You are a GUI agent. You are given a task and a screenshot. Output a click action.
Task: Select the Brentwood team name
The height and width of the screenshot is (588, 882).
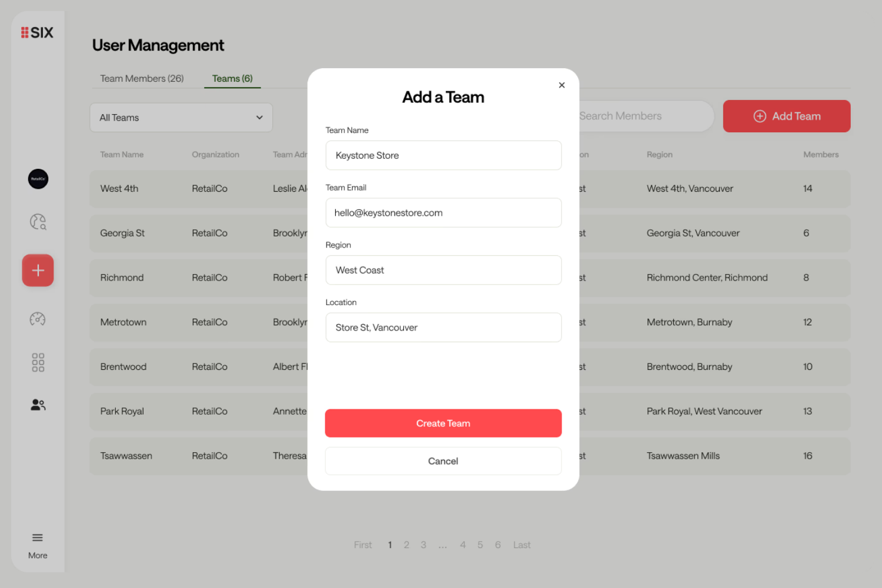pos(123,367)
